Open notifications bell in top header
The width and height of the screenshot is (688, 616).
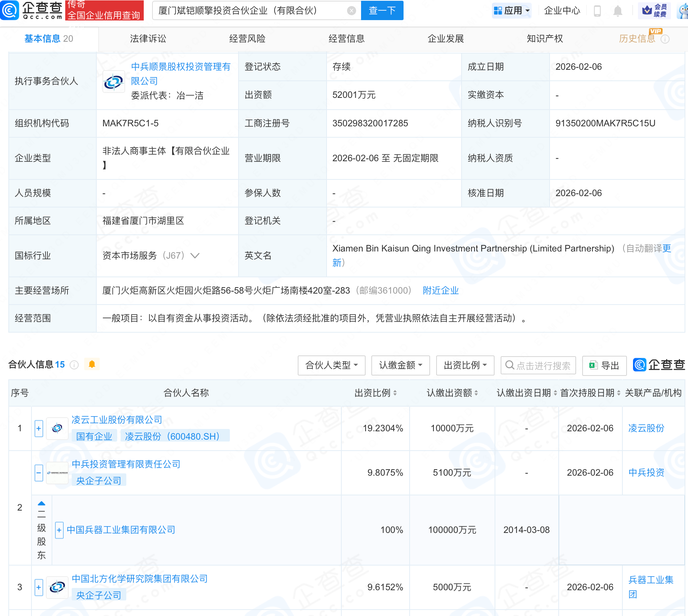click(617, 11)
